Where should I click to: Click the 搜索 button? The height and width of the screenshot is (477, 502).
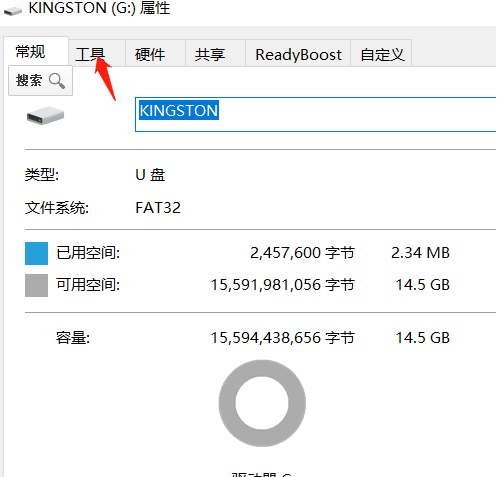pos(40,81)
